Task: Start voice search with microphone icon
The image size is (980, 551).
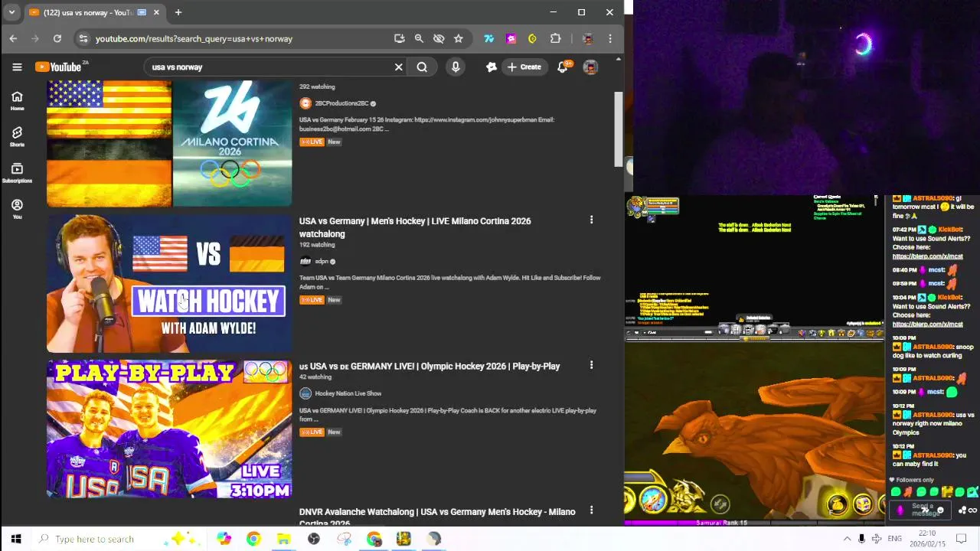Action: (x=456, y=67)
